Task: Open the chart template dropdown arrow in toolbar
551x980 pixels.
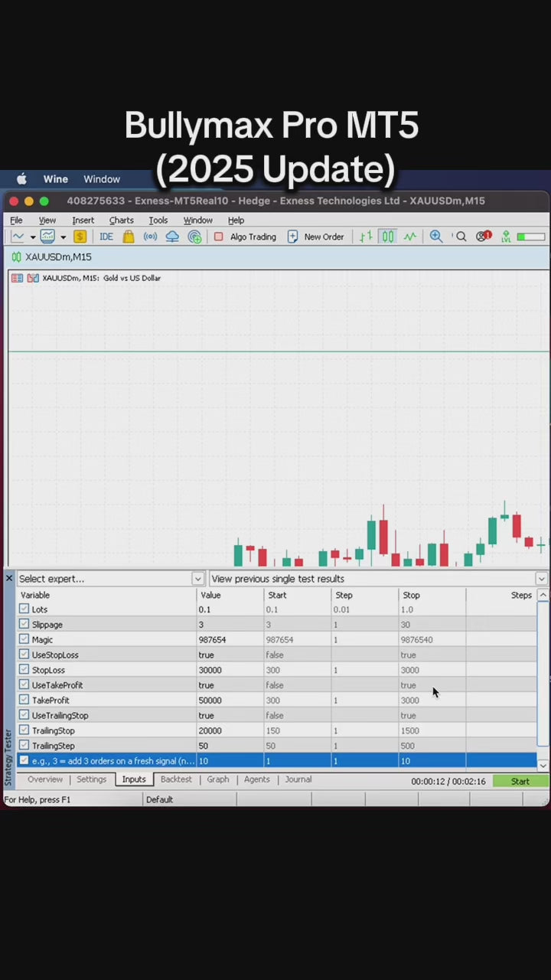Action: coord(63,237)
